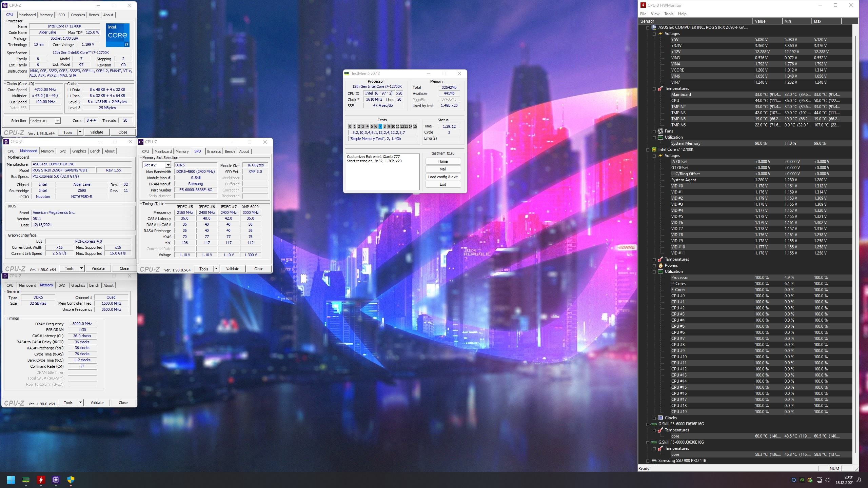
Task: Collapse Voltages under ASUSTeK motherboard
Action: (x=654, y=34)
